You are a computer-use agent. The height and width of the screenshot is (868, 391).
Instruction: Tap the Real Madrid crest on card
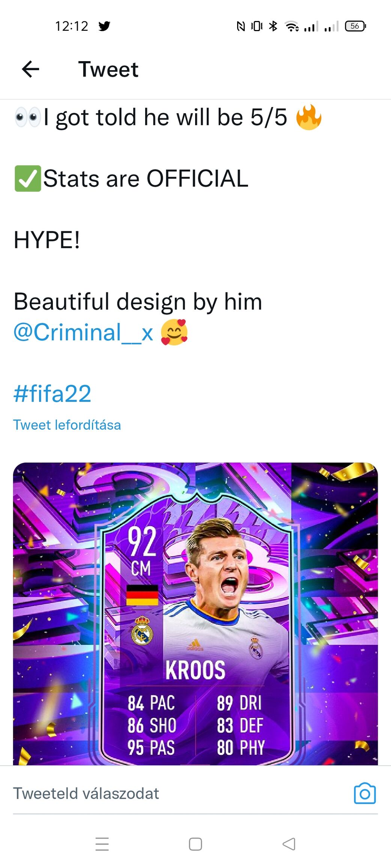pos(142,631)
